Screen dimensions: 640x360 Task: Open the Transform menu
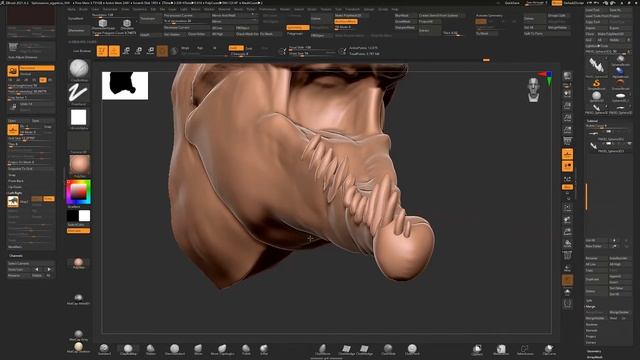(x=353, y=9)
